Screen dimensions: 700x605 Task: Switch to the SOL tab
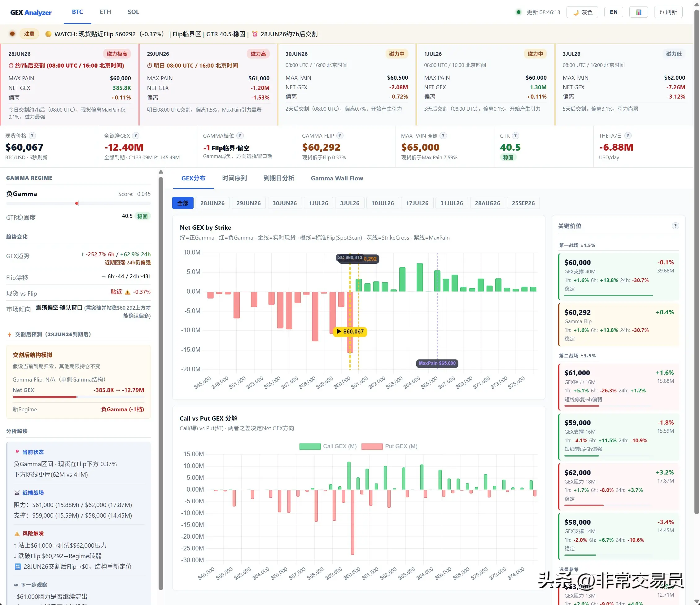(x=133, y=12)
